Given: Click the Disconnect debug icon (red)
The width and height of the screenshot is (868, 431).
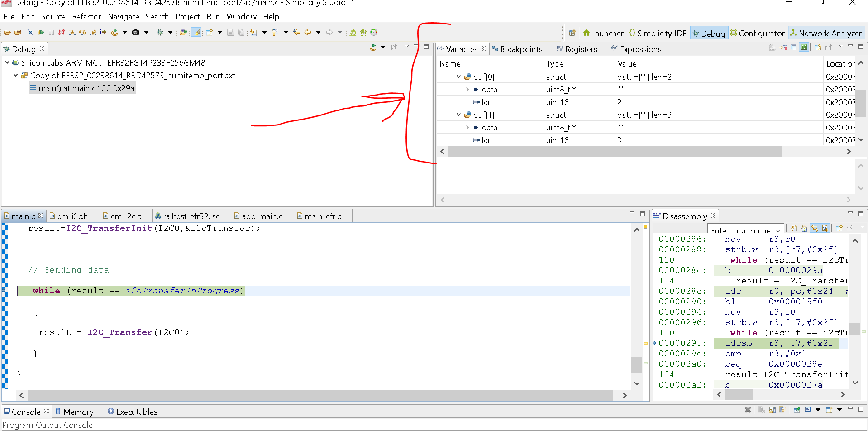Looking at the screenshot, I should pyautogui.click(x=61, y=32).
